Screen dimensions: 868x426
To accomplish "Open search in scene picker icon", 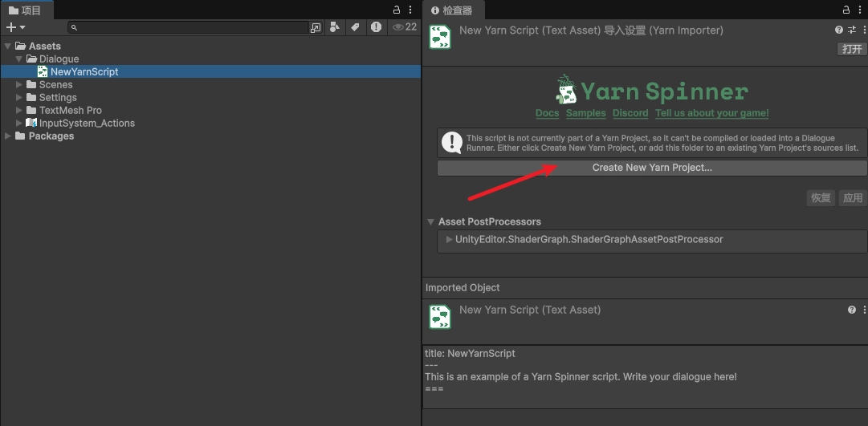I will pyautogui.click(x=316, y=27).
